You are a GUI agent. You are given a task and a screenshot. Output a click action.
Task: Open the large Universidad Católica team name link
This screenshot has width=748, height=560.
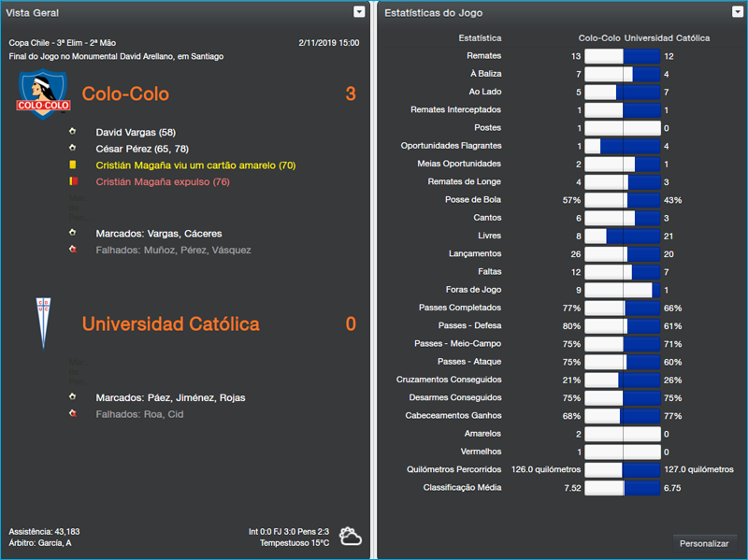(x=170, y=324)
